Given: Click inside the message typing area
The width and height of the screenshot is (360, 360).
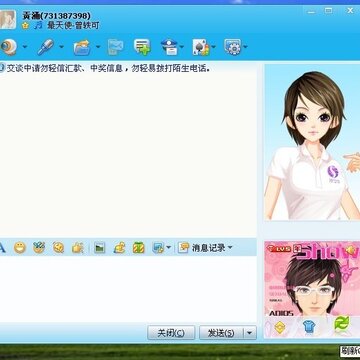Looking at the screenshot, I should 128,290.
